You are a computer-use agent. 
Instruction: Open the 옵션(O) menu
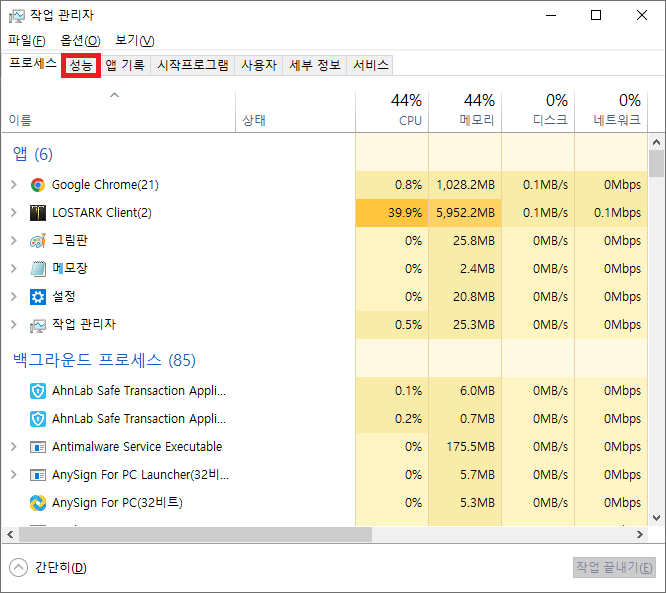(80, 41)
